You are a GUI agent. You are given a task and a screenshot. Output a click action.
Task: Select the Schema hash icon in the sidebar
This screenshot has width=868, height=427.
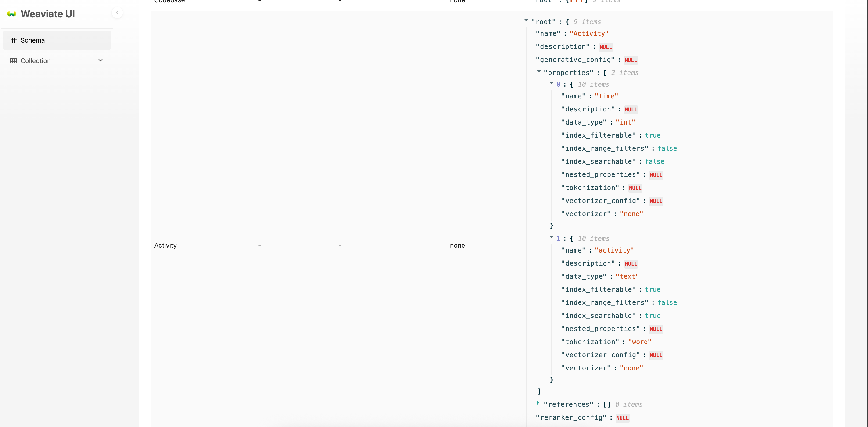[x=14, y=40]
